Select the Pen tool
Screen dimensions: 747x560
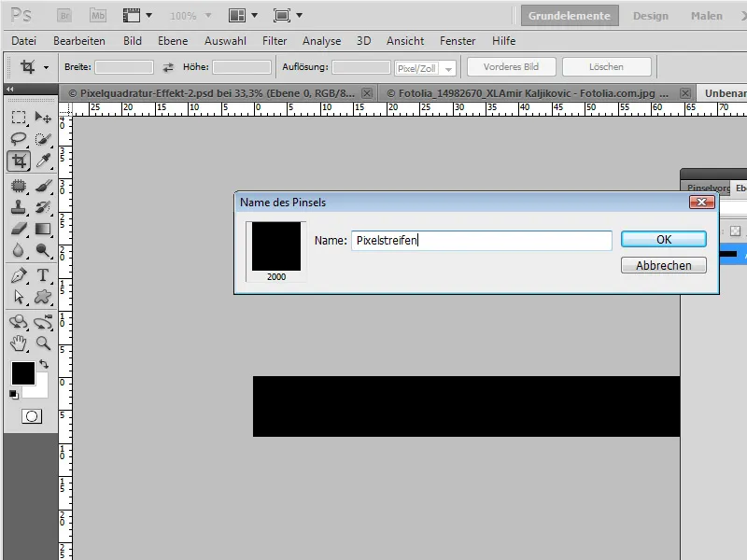tap(19, 275)
